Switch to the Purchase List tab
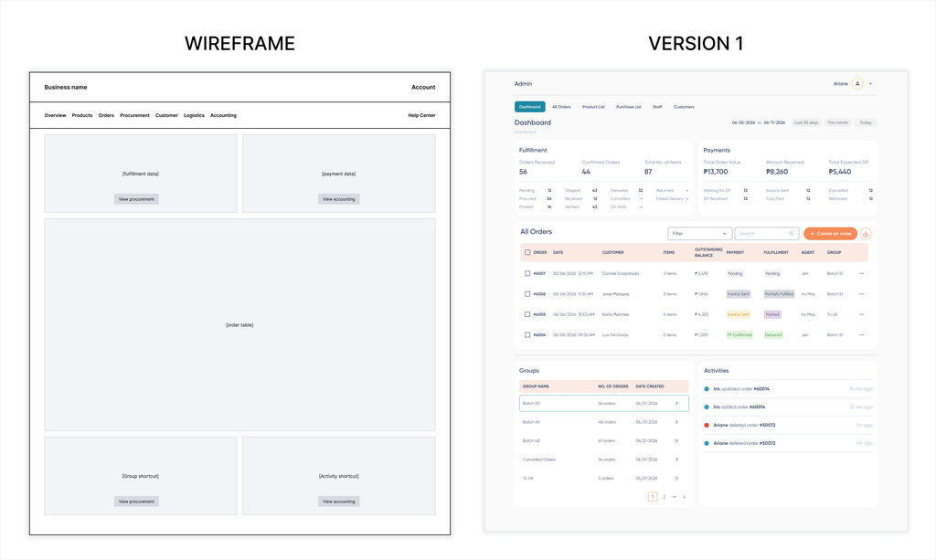The width and height of the screenshot is (936, 560). (x=629, y=107)
